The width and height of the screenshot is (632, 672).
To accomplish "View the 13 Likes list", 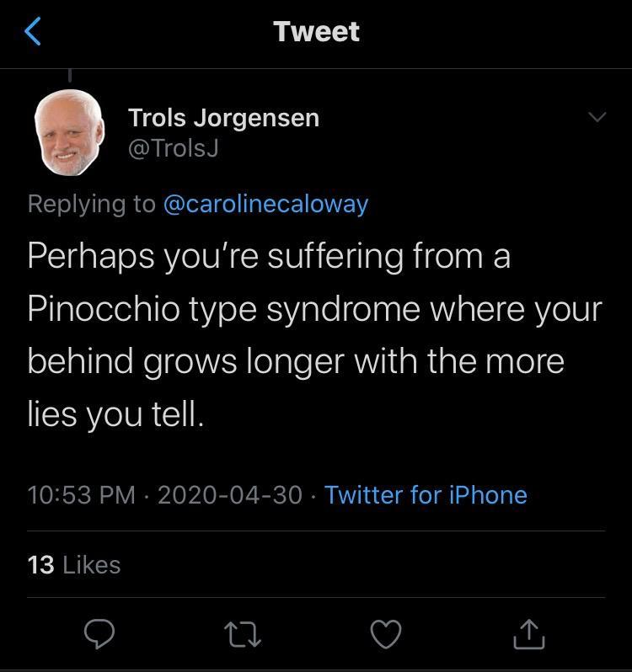I will (x=74, y=564).
